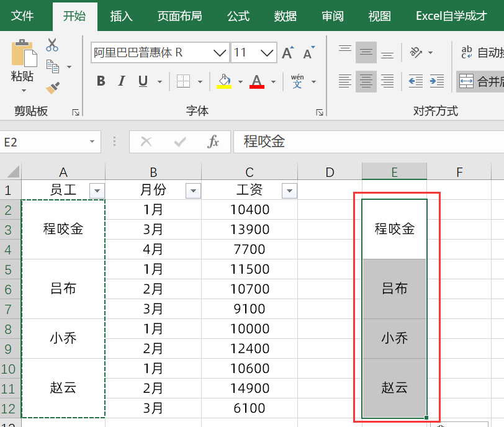504x427 pixels.
Task: Apply yellow fill color bucket
Action: tap(224, 81)
